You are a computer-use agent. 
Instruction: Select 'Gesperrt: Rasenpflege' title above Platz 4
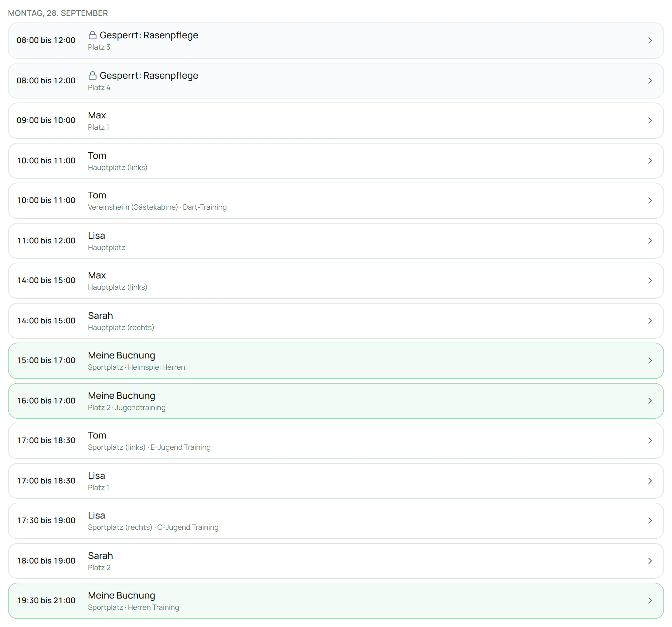pyautogui.click(x=149, y=75)
